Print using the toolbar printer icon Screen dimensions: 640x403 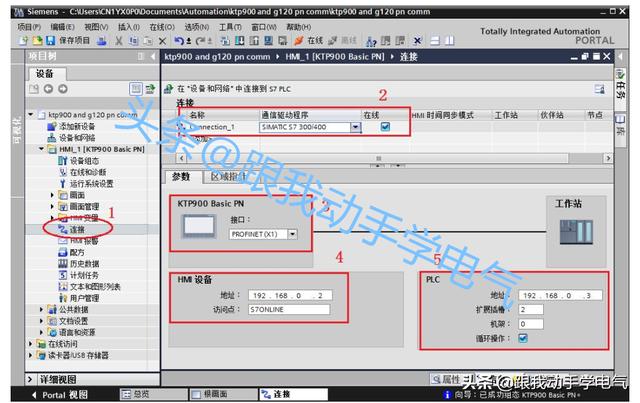pyautogui.click(x=102, y=40)
